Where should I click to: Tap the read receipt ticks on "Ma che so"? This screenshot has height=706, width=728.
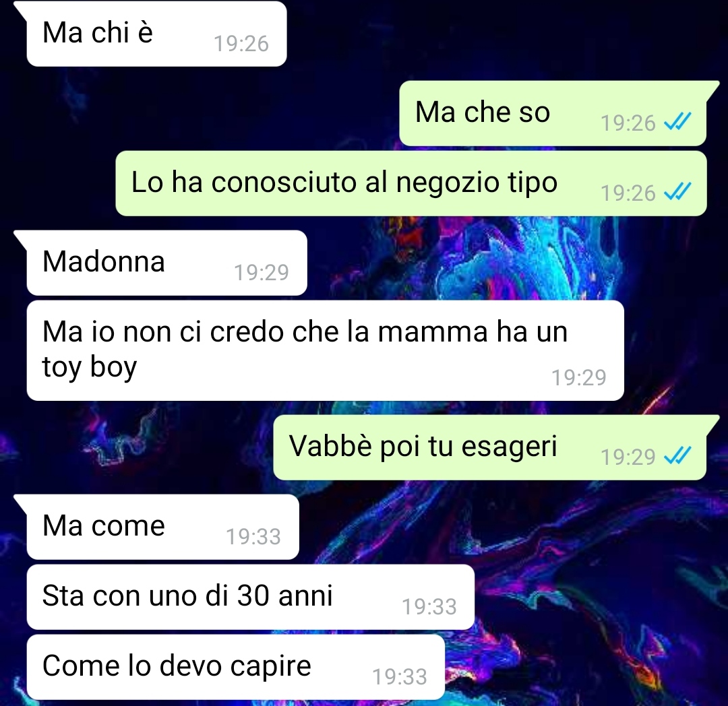pyautogui.click(x=677, y=121)
